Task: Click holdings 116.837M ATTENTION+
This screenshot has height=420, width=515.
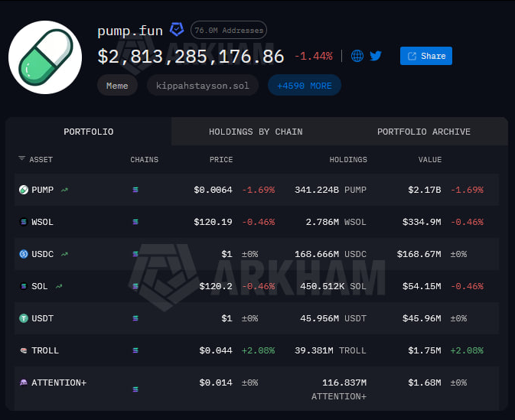Action: tap(339, 389)
